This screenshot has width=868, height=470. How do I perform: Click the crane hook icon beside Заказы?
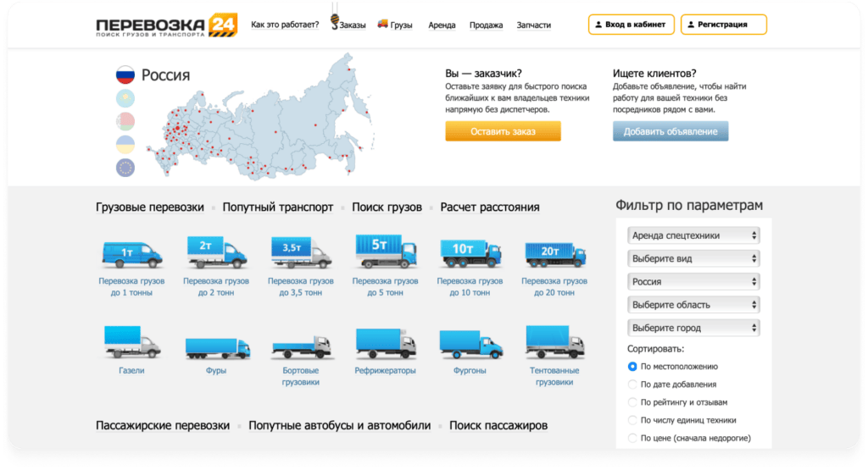tap(334, 22)
